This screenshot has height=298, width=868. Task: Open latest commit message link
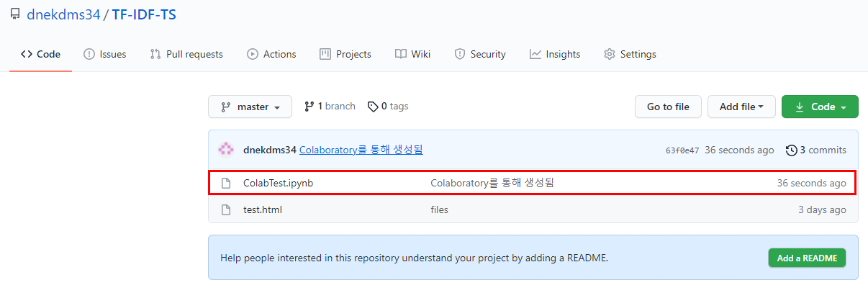click(x=361, y=150)
